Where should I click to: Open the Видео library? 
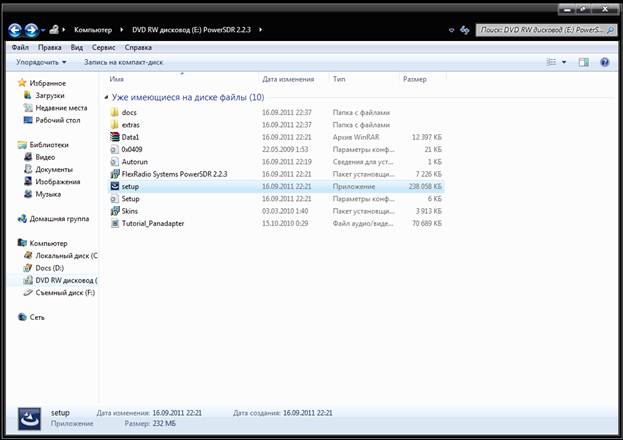pyautogui.click(x=40, y=157)
